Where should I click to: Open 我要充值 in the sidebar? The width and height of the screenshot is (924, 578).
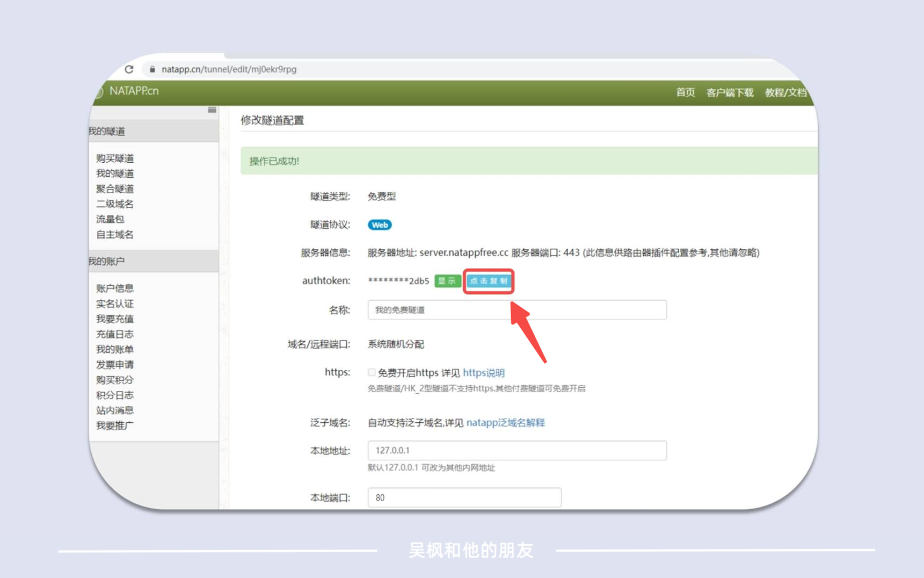115,319
